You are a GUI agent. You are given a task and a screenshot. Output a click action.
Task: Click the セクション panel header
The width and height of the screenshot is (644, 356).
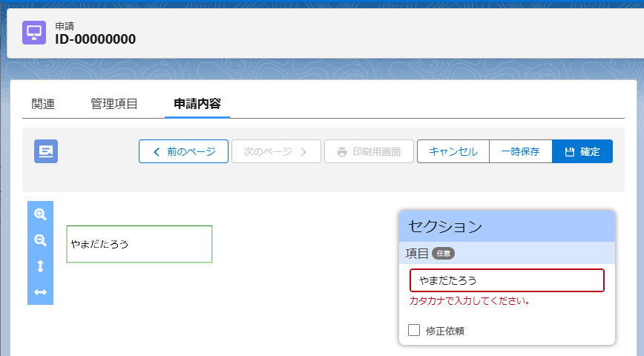(507, 226)
